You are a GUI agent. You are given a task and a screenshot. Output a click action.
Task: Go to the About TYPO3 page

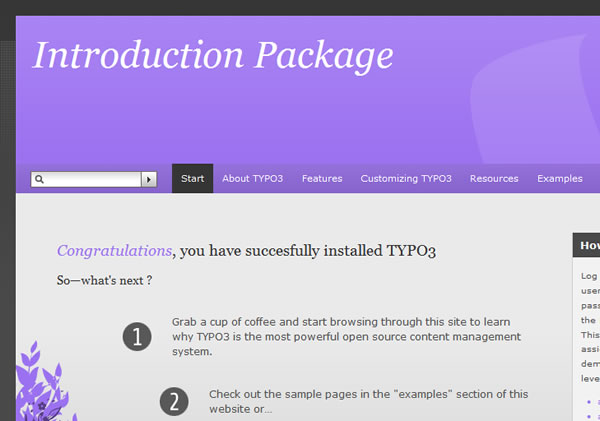(x=252, y=179)
